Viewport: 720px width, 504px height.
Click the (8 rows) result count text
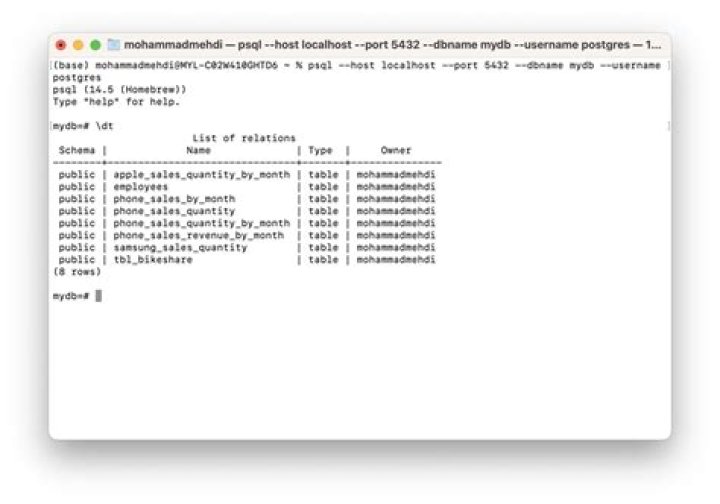(x=76, y=271)
